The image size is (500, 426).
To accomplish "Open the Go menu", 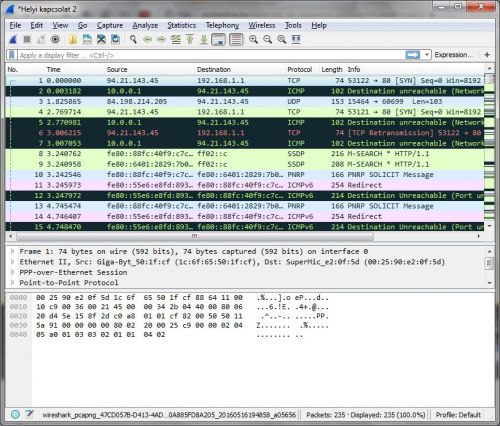I will point(82,25).
